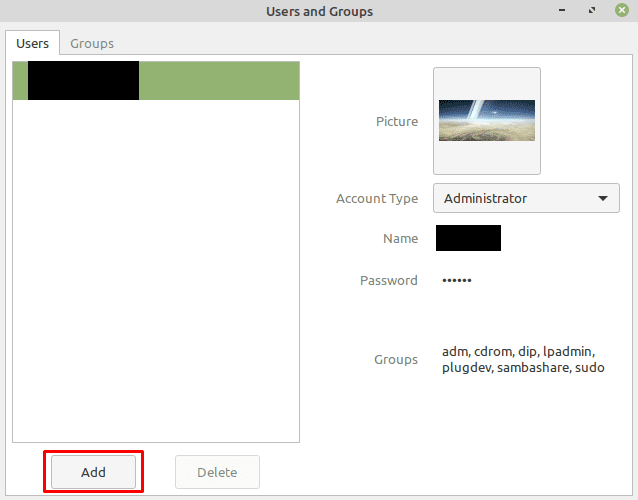Image resolution: width=638 pixels, height=500 pixels.
Task: Select the Users tab
Action: pos(33,43)
